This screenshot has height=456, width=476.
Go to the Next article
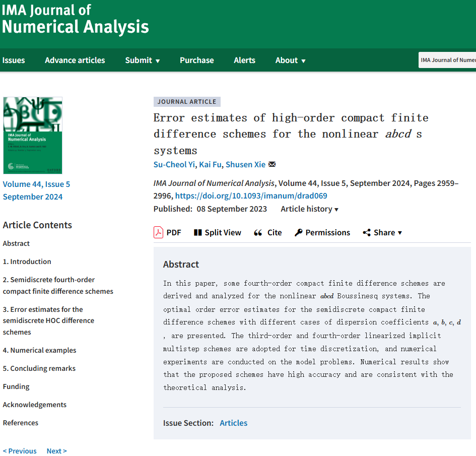pos(56,451)
